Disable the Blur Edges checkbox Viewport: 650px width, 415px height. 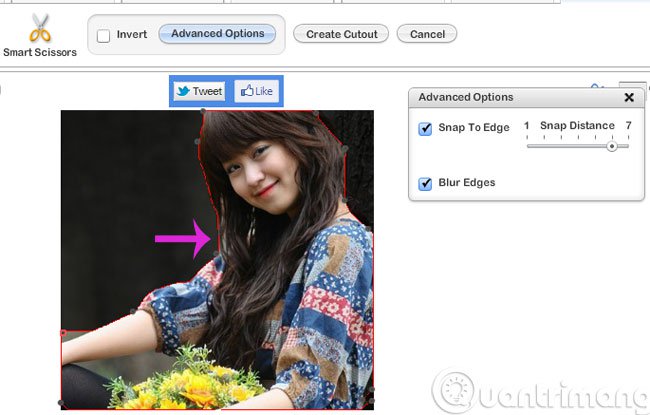[425, 183]
